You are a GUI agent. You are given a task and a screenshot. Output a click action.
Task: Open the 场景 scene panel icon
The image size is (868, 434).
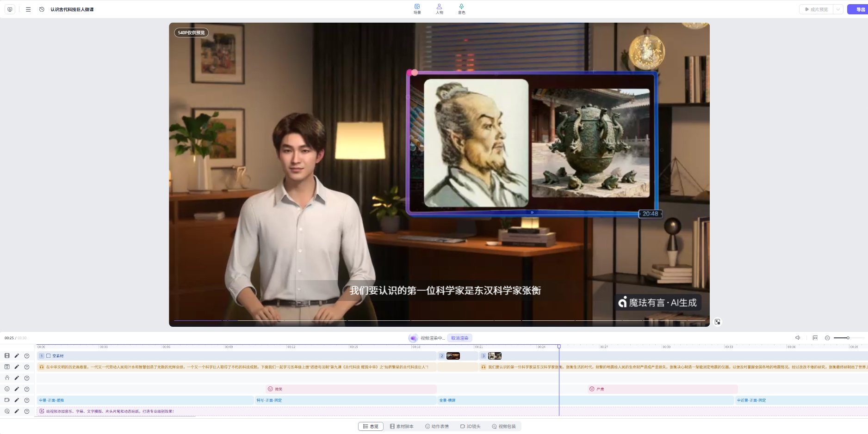pyautogui.click(x=417, y=9)
